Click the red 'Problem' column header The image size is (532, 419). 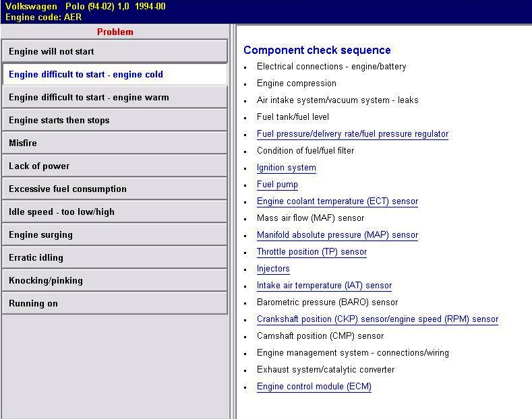[115, 32]
